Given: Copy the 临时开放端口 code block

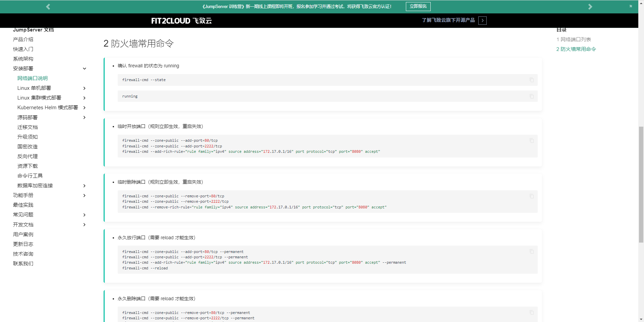Looking at the screenshot, I should pos(532,140).
